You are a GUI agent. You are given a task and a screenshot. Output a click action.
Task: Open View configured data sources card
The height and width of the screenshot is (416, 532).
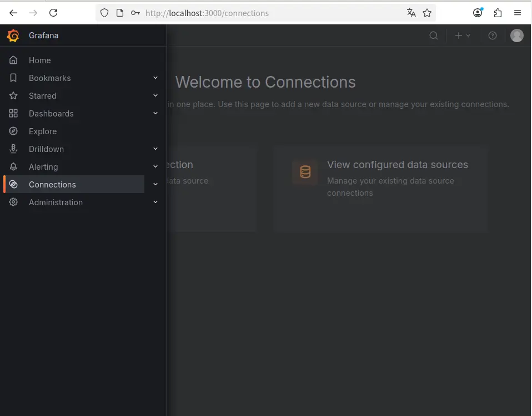pos(397,165)
